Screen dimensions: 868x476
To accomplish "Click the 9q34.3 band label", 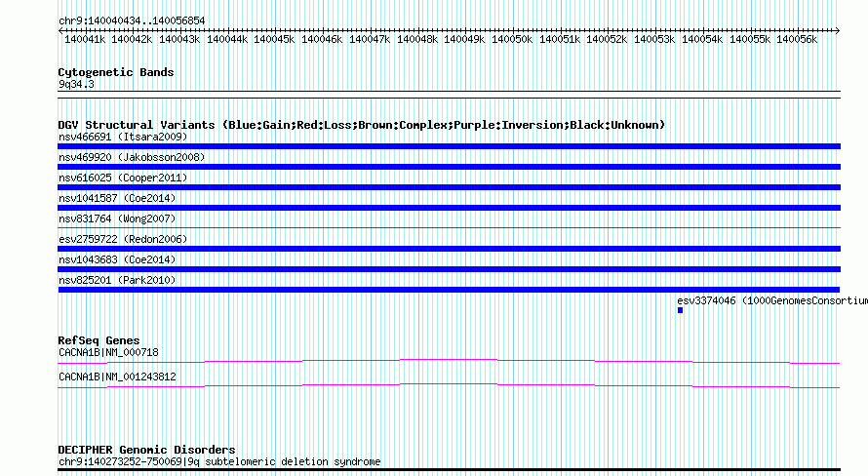I will coord(76,84).
